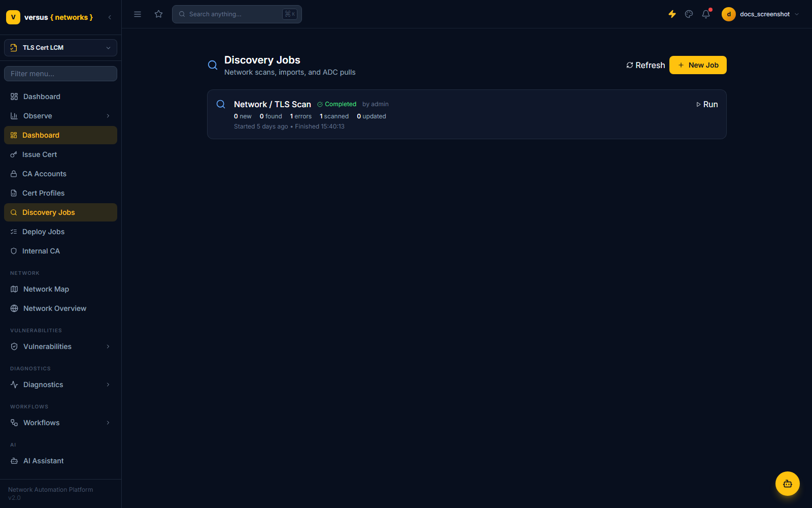
Task: Select Cert Profiles in the sidebar
Action: [60, 193]
